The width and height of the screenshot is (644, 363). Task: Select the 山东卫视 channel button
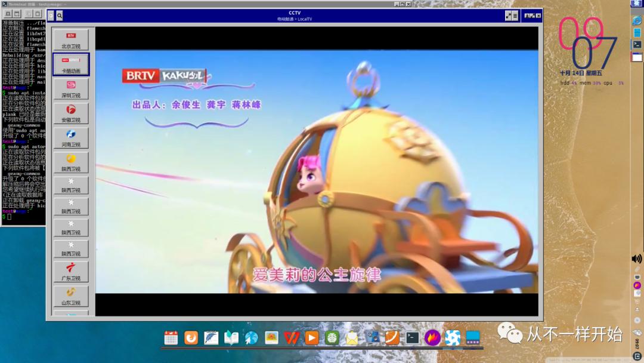click(71, 296)
